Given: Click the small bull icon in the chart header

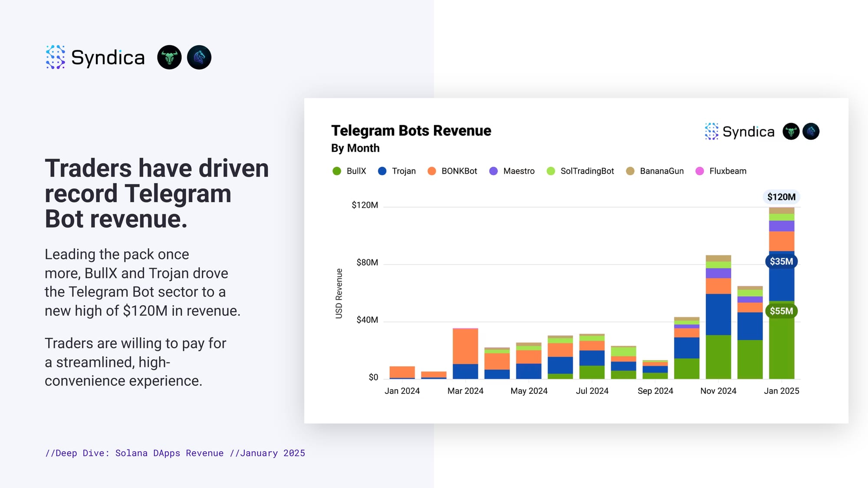Looking at the screenshot, I should point(791,131).
